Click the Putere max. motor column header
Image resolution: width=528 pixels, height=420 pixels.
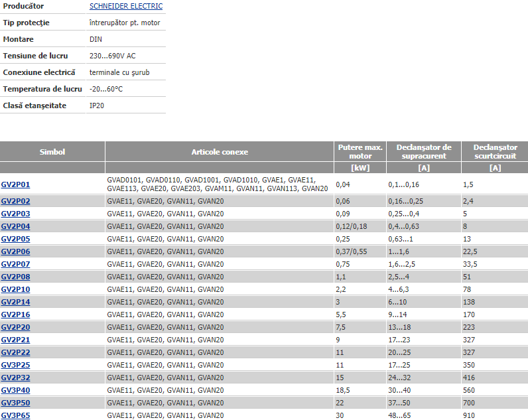coord(360,152)
